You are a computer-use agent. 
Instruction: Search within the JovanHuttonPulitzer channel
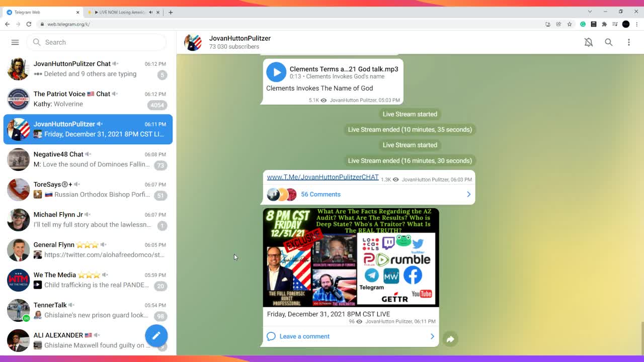(609, 42)
